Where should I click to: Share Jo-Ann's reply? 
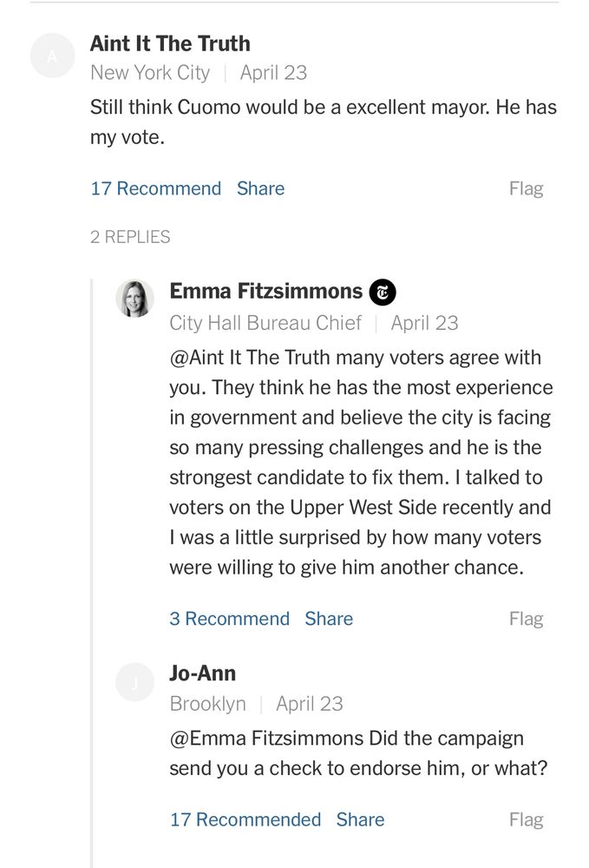click(360, 819)
